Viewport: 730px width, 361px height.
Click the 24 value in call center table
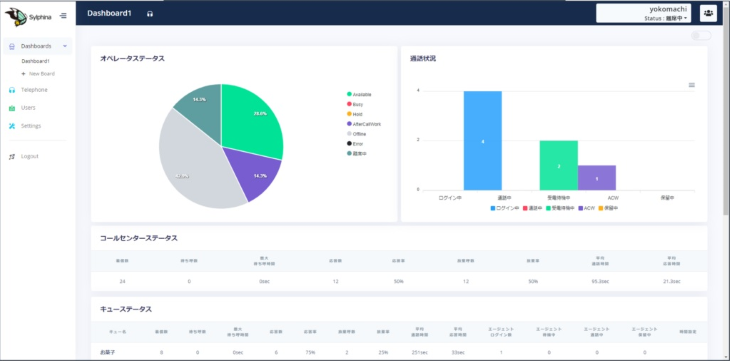point(122,281)
